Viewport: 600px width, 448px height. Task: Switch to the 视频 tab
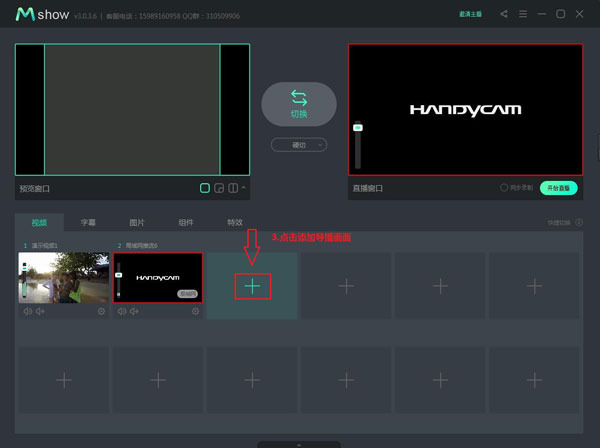click(39, 223)
